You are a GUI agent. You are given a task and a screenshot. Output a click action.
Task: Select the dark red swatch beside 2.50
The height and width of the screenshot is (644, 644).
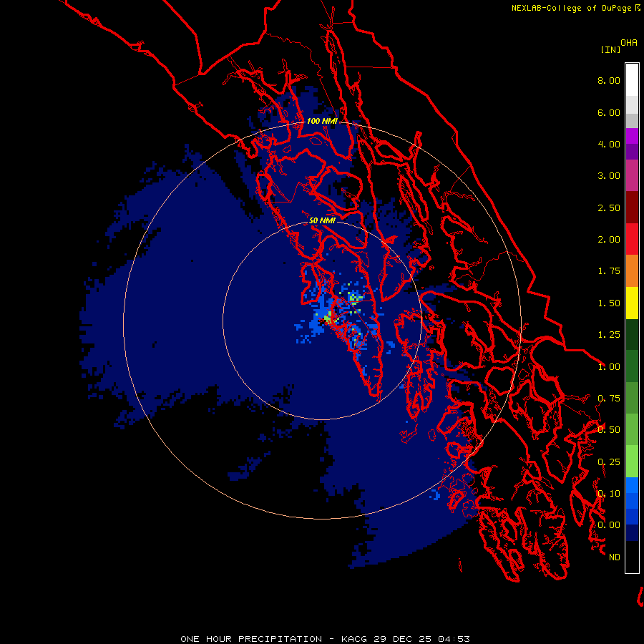[x=632, y=208]
